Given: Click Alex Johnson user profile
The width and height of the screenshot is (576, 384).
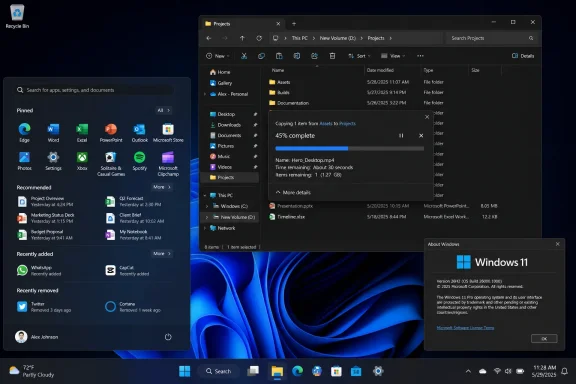Looking at the screenshot, I should coord(37,337).
